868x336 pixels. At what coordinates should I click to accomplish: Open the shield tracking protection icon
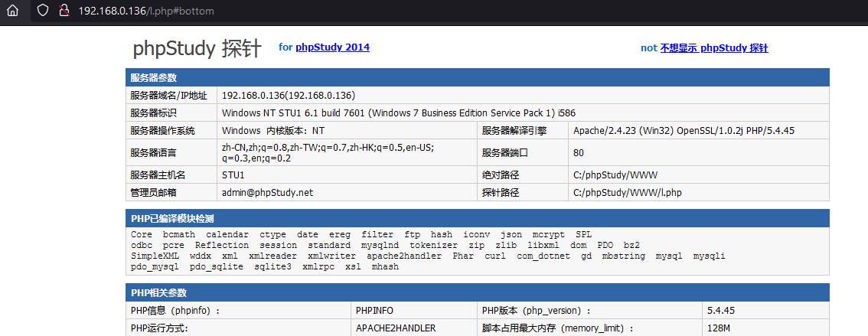tap(43, 11)
